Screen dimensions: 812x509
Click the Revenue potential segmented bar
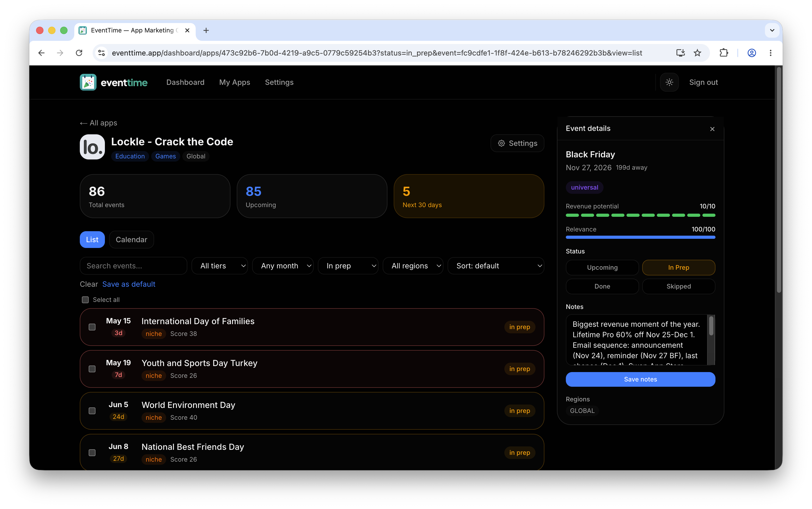tap(640, 215)
